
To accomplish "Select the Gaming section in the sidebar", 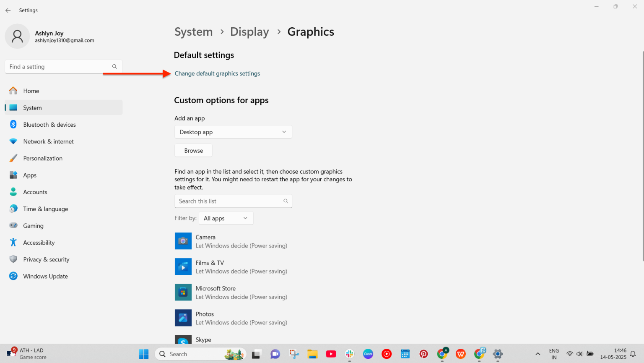I will pos(33,225).
